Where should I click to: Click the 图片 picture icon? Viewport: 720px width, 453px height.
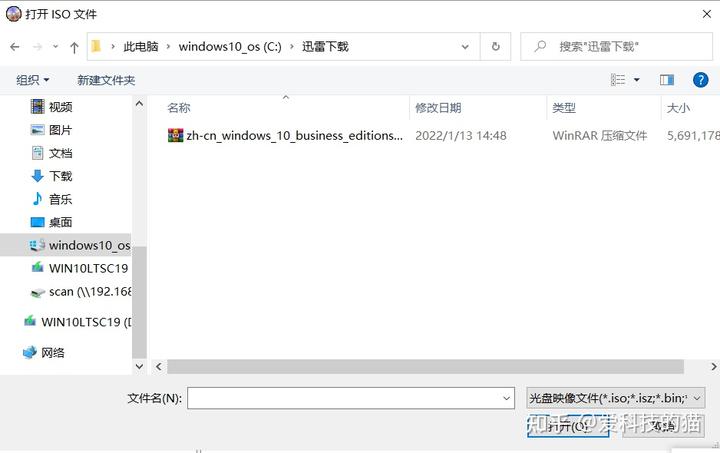(38, 130)
